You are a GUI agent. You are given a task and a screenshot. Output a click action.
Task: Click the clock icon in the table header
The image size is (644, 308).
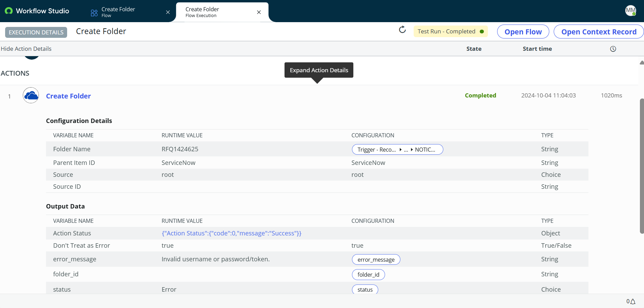click(613, 49)
